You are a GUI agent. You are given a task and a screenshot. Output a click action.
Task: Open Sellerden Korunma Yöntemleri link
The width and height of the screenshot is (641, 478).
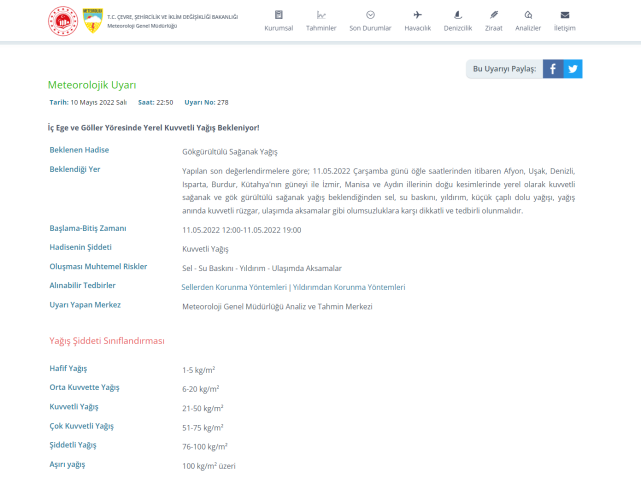[233, 287]
